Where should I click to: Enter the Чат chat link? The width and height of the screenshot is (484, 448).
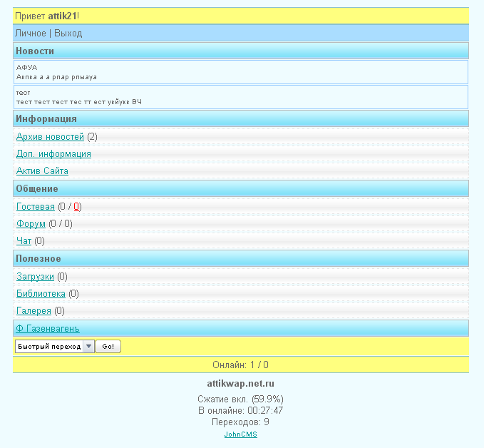24,241
